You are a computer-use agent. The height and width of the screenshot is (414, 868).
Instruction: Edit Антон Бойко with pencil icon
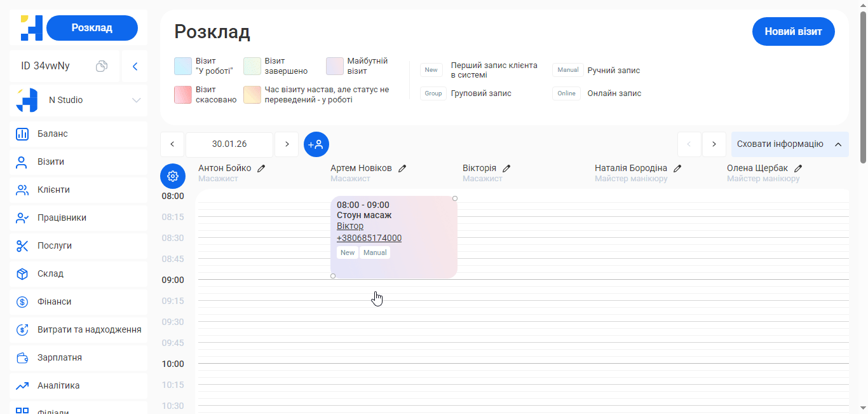tap(261, 169)
